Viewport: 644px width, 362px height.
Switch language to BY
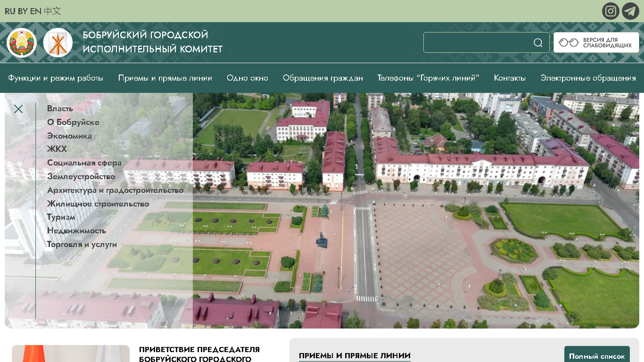point(23,11)
